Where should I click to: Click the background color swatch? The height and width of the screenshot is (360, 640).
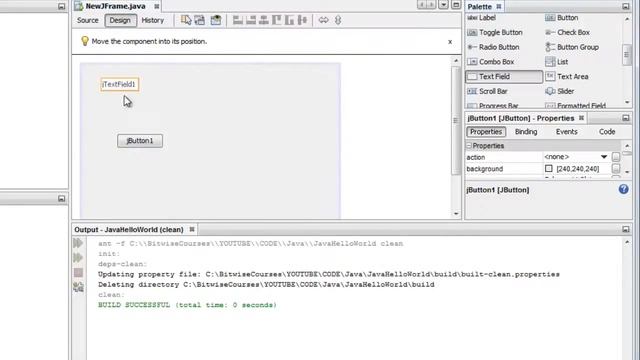point(549,168)
